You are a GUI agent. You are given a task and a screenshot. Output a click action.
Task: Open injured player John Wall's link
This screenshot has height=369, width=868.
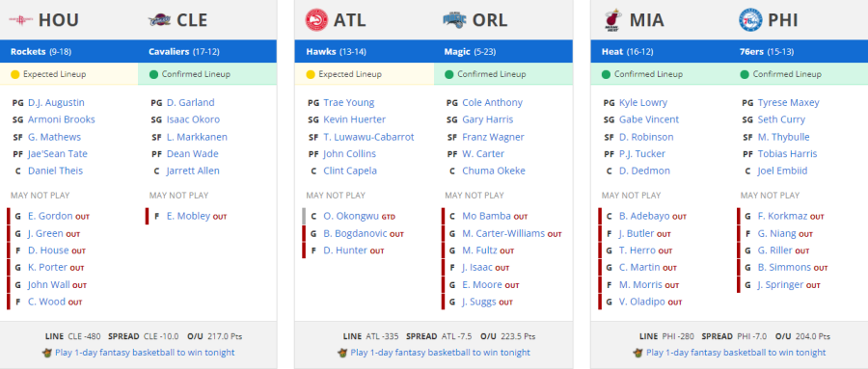pyautogui.click(x=49, y=284)
